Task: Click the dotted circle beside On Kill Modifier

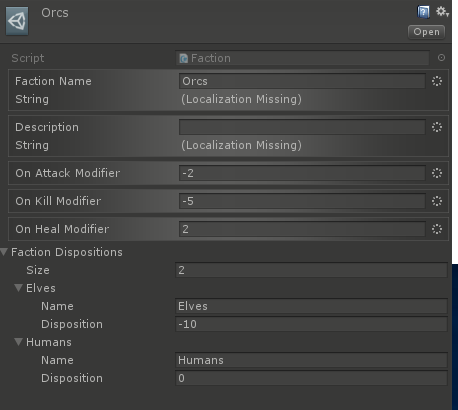Action: [x=437, y=201]
